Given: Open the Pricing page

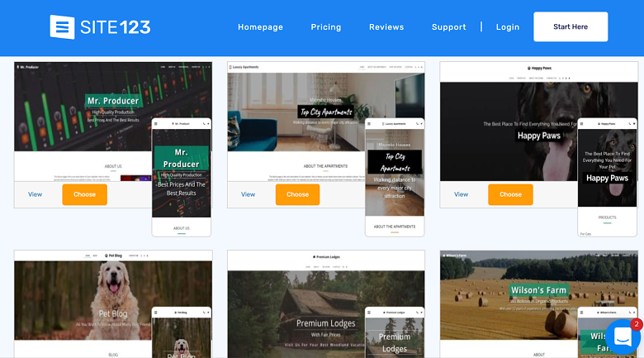Looking at the screenshot, I should [325, 27].
